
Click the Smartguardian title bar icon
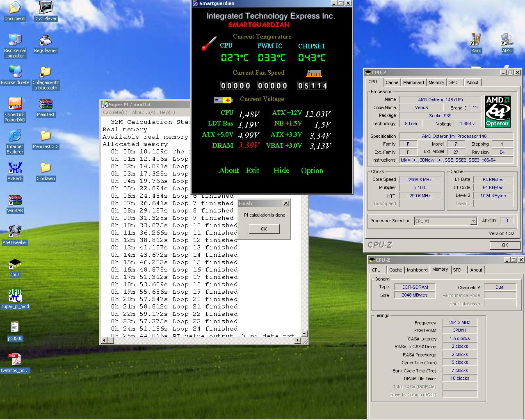195,3
